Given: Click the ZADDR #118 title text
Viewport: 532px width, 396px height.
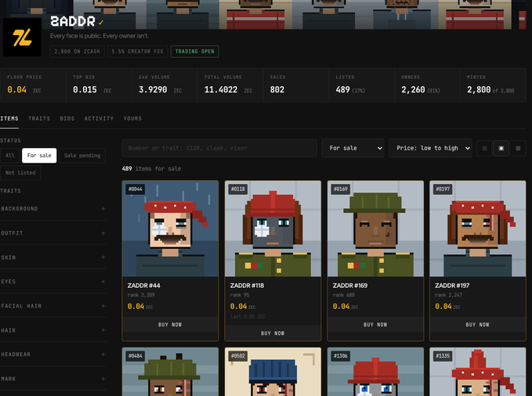Looking at the screenshot, I should coord(247,286).
